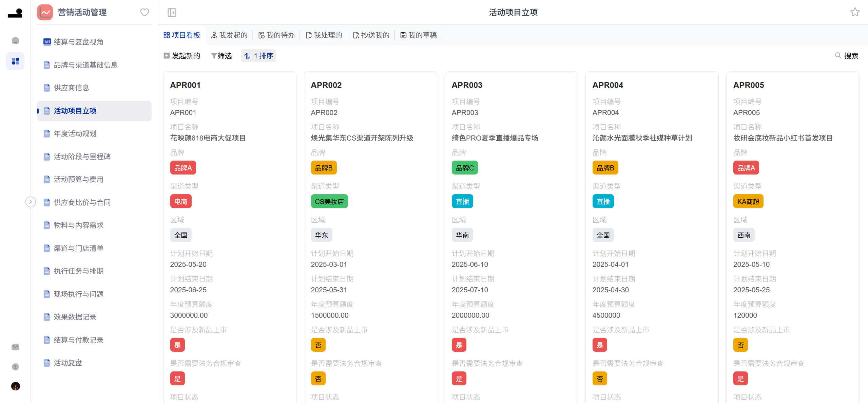
Task: Open the 1 排序 sort settings
Action: click(x=258, y=56)
